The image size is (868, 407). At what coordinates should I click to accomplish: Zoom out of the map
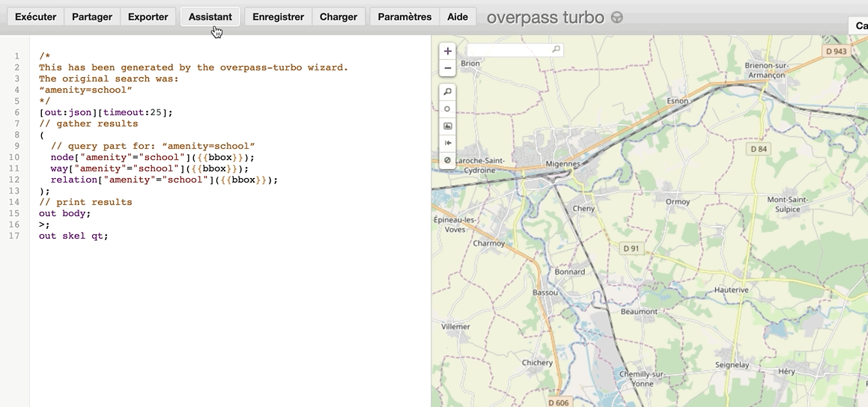pos(448,68)
